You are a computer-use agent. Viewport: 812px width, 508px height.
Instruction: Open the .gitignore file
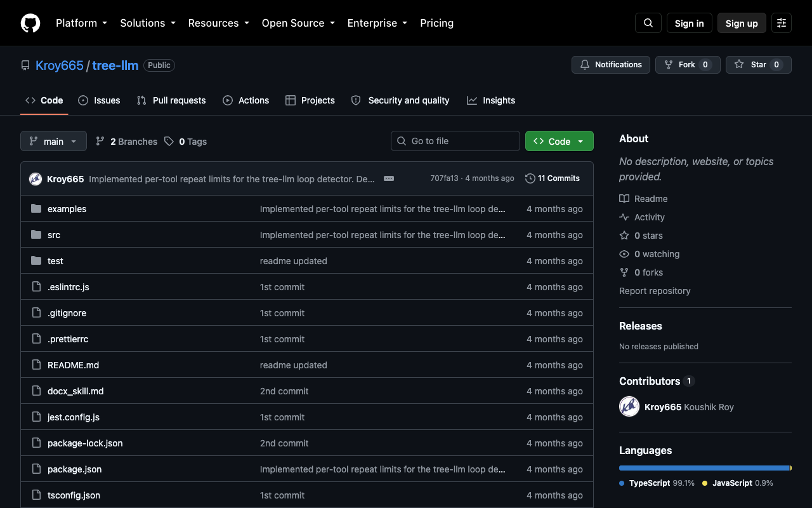click(x=67, y=313)
